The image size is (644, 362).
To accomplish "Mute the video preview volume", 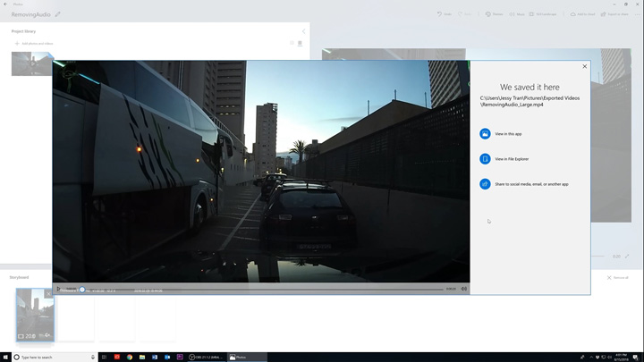I will point(464,289).
